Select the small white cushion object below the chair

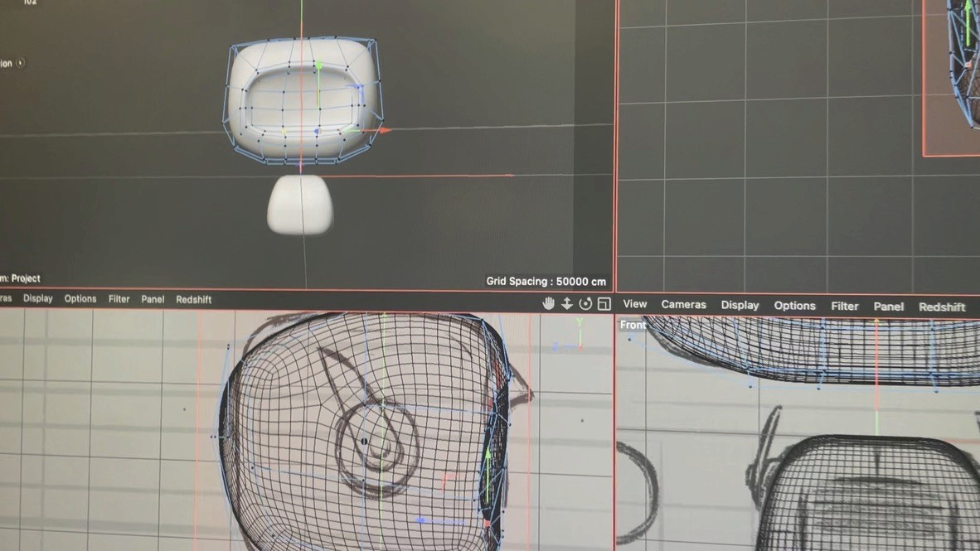click(299, 205)
